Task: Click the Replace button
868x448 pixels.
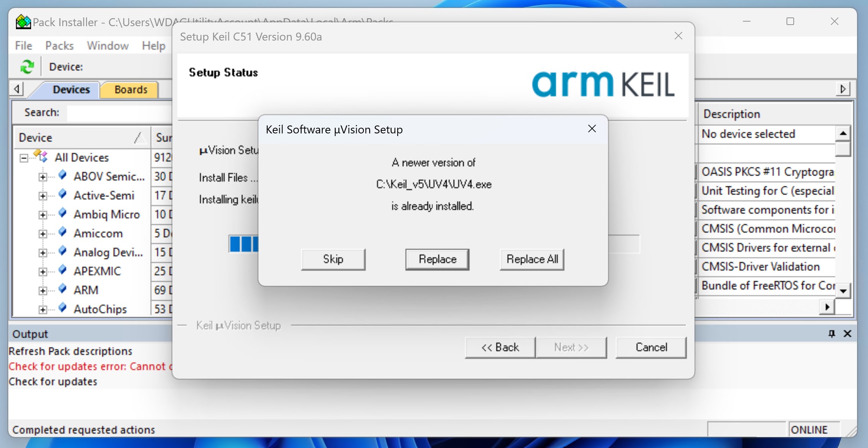Action: point(437,259)
